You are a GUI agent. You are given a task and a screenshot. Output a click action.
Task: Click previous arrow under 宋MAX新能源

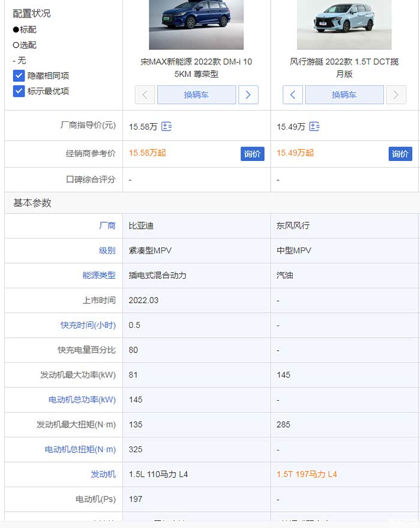(x=145, y=95)
